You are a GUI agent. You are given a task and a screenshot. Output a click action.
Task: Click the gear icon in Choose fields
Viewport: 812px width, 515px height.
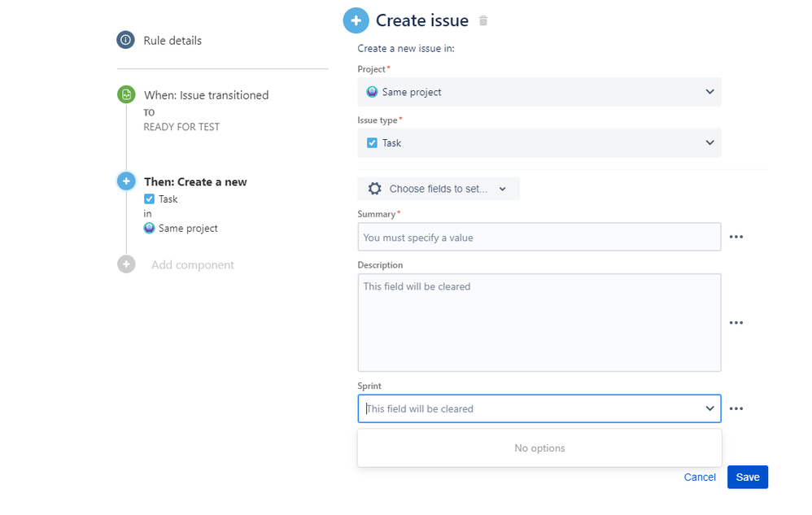[374, 189]
